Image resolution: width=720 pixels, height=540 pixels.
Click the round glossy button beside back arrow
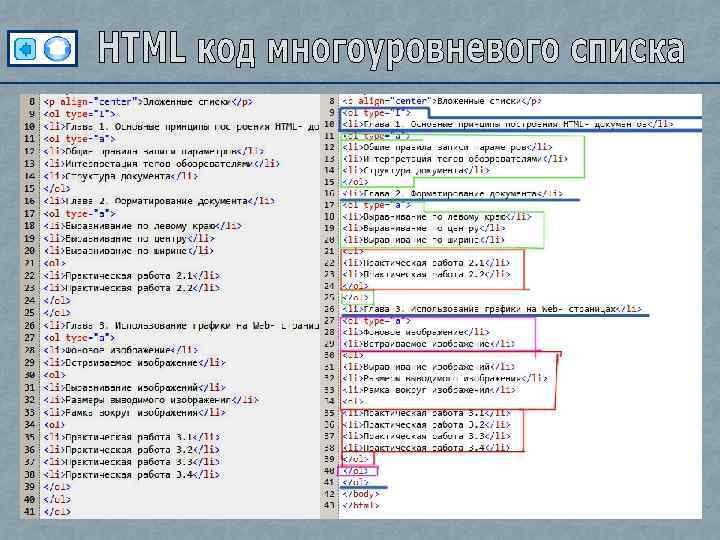[x=57, y=48]
